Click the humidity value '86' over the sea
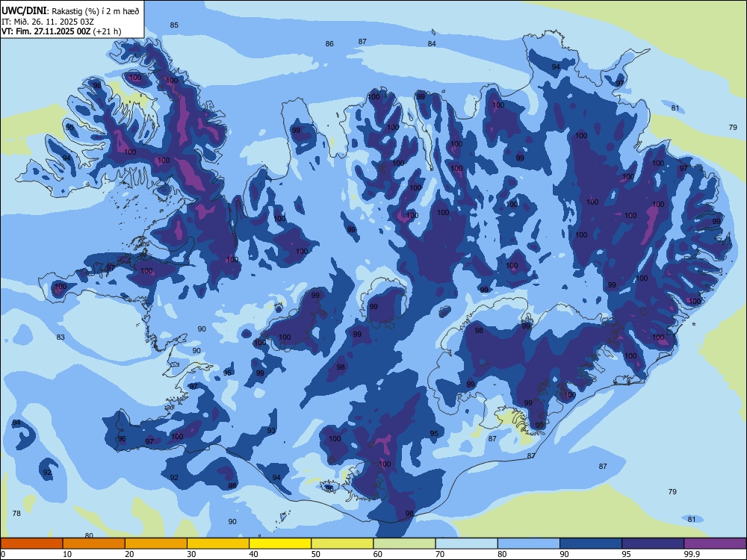 click(x=329, y=44)
